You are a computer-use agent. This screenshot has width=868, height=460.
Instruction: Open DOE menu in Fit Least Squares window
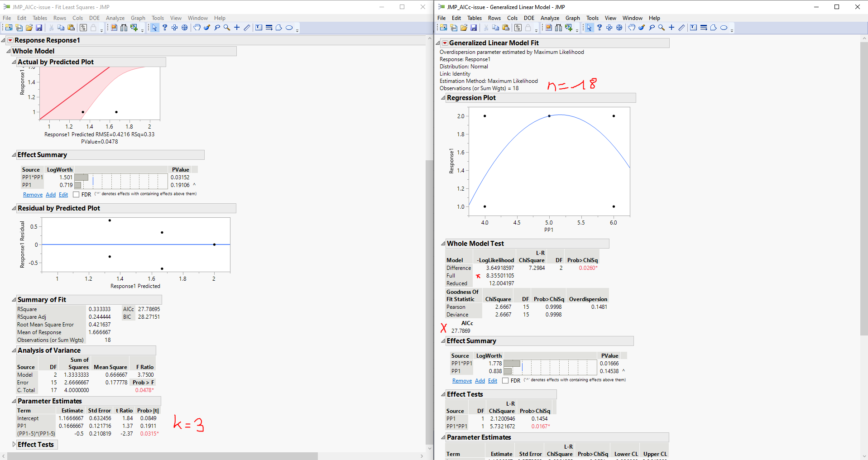[94, 18]
